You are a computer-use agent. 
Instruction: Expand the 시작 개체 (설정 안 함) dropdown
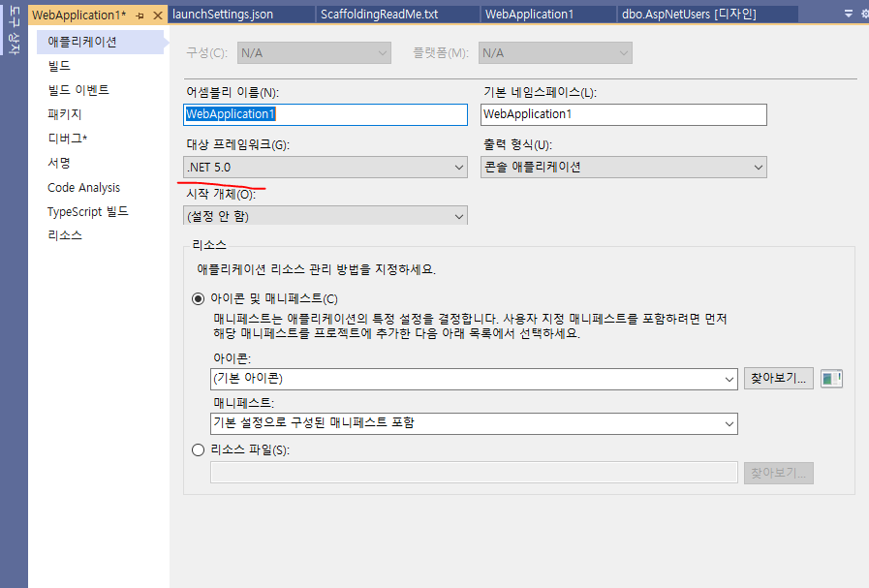326,216
